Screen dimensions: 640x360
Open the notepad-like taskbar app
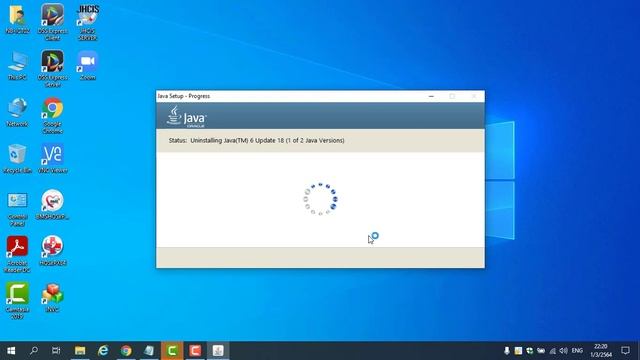tap(149, 351)
